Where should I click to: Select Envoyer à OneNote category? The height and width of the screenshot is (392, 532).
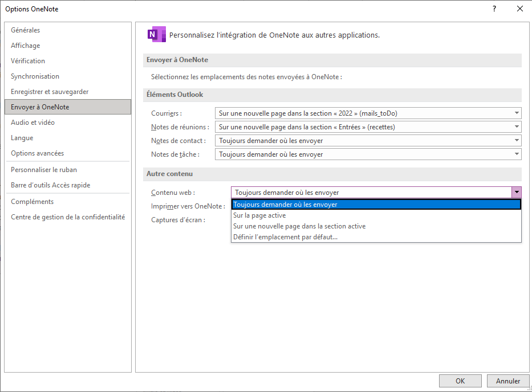point(68,107)
